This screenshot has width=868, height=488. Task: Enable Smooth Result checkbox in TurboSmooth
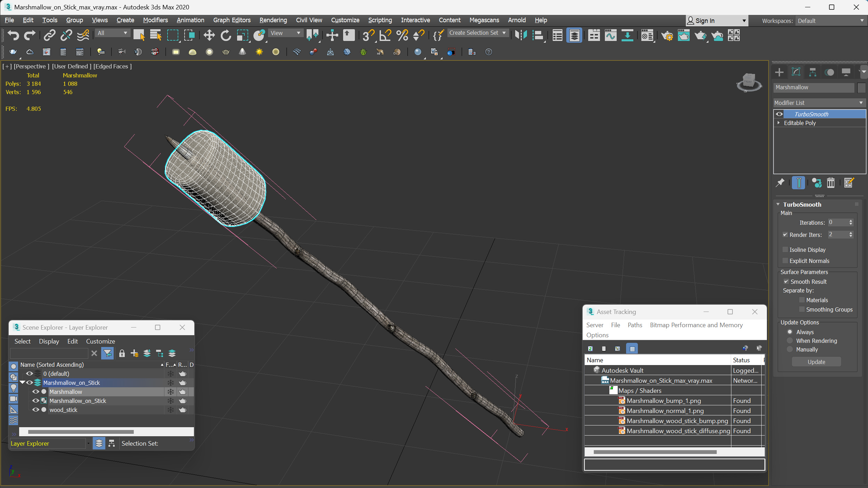[x=786, y=281]
